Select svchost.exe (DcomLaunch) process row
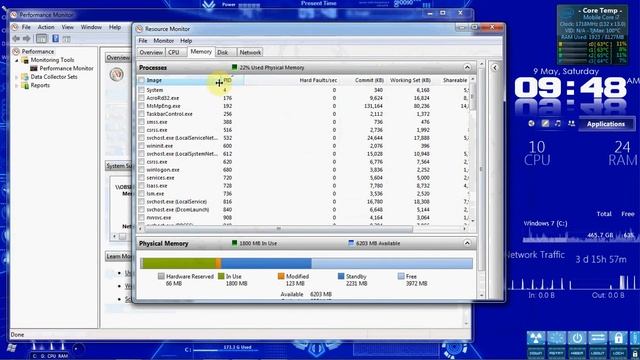The image size is (640, 360). pos(304,209)
